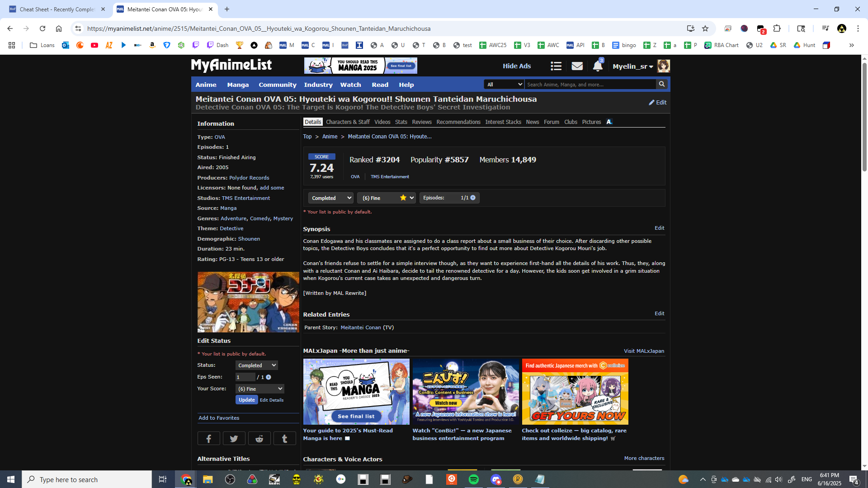Open the Amazon bookmark icon
868x488 pixels.
coord(152,45)
